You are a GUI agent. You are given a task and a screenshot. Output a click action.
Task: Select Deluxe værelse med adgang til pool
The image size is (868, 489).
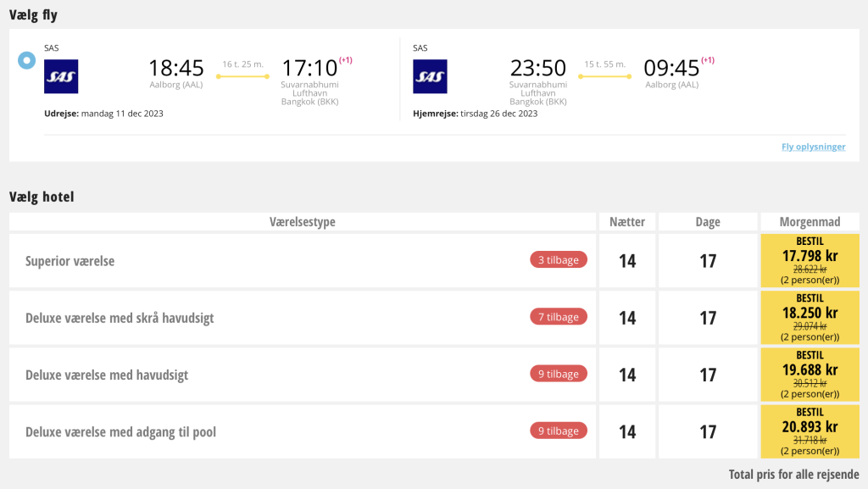(303, 431)
